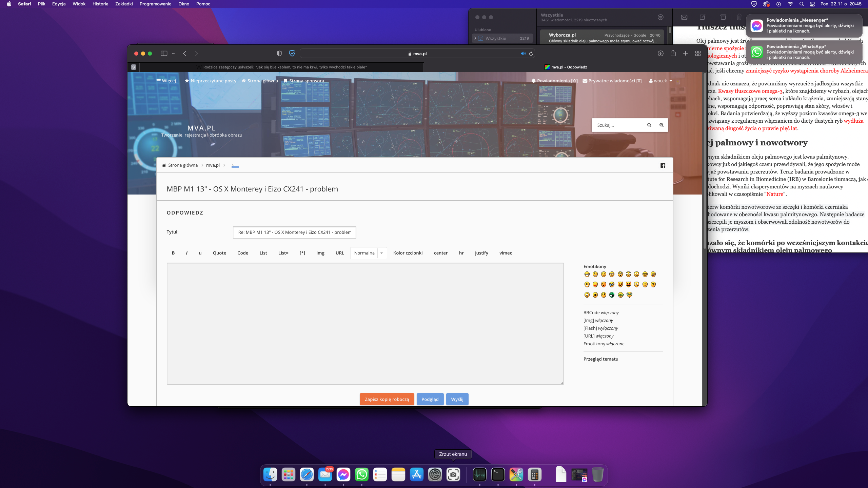Screen dimensions: 868x488
Task: Toggle Safari sidebar visibility
Action: (x=164, y=54)
